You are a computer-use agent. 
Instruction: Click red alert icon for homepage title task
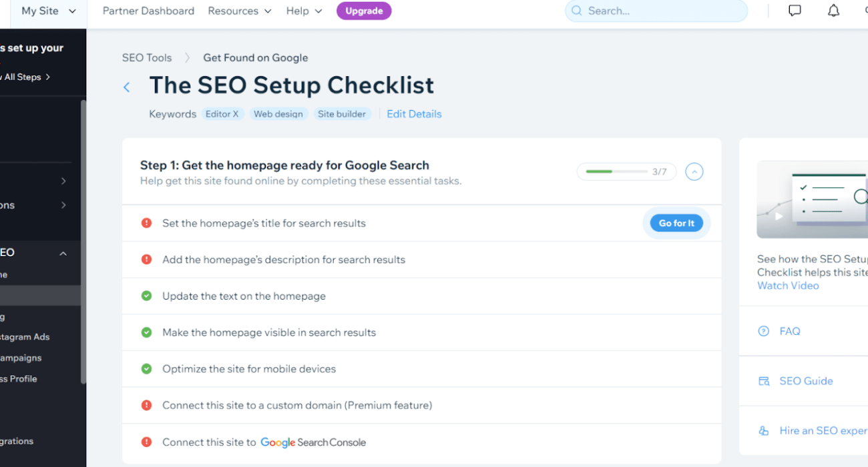point(147,223)
